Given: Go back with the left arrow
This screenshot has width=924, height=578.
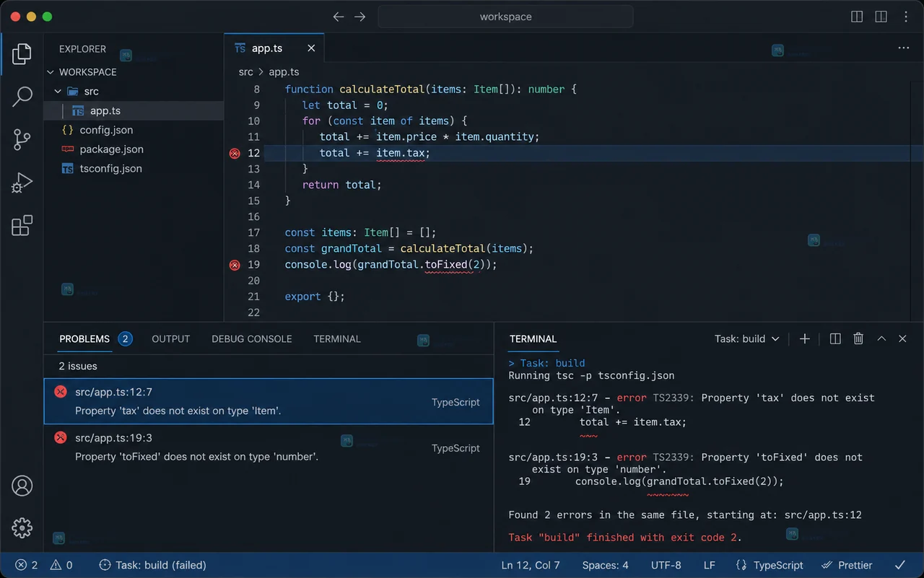Looking at the screenshot, I should point(338,17).
